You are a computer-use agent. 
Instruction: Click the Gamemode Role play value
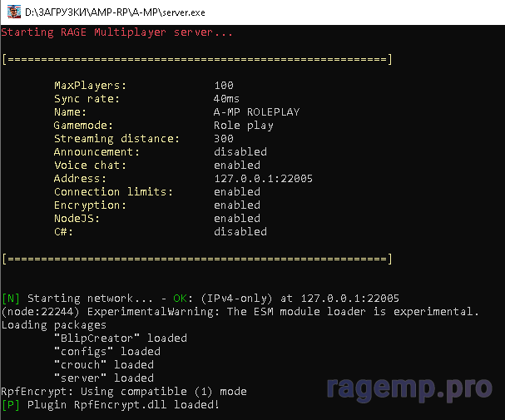244,126
